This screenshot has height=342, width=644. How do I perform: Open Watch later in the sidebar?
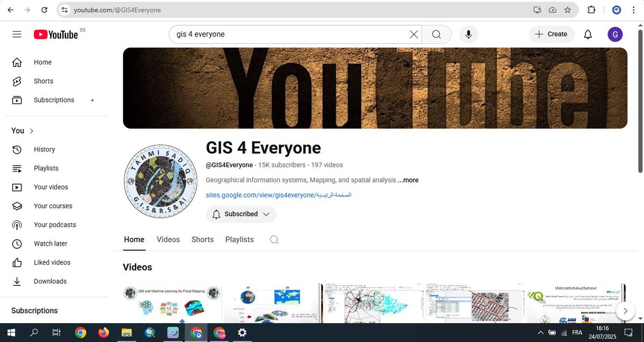tap(56, 243)
